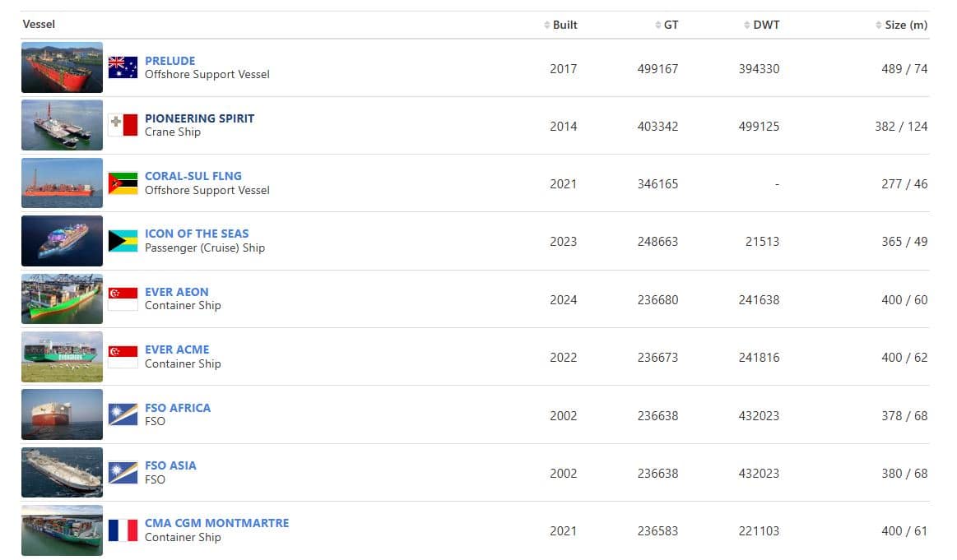Open the PRELUDE vessel link
This screenshot has height=560, width=957.
170,61
